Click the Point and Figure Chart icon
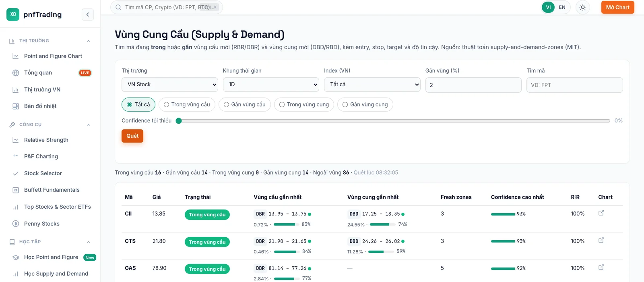 pos(16,56)
